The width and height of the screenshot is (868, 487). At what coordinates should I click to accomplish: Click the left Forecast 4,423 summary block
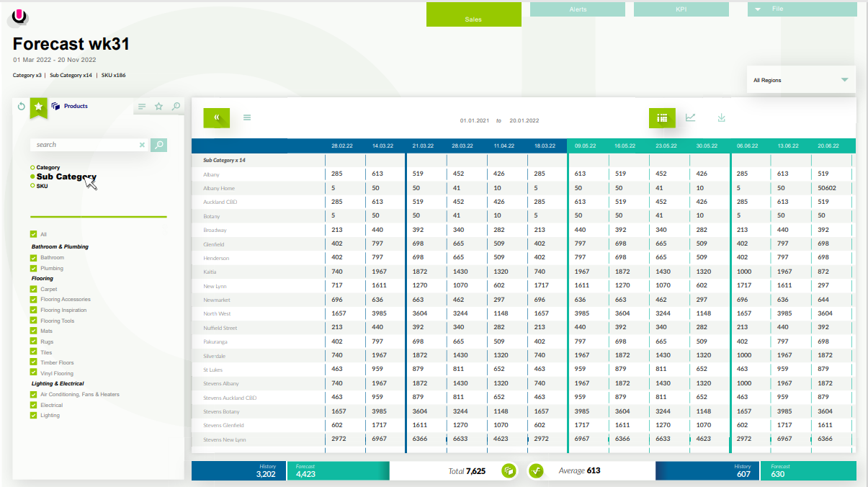coord(338,470)
